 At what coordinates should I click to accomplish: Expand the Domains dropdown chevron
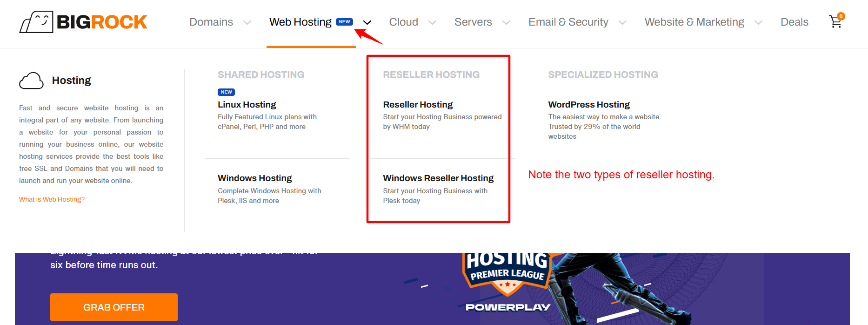[247, 22]
